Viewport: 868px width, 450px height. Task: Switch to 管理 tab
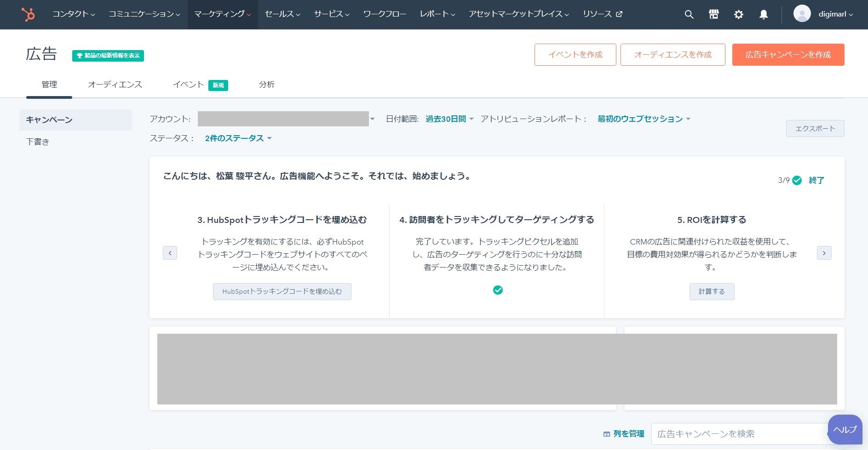49,85
